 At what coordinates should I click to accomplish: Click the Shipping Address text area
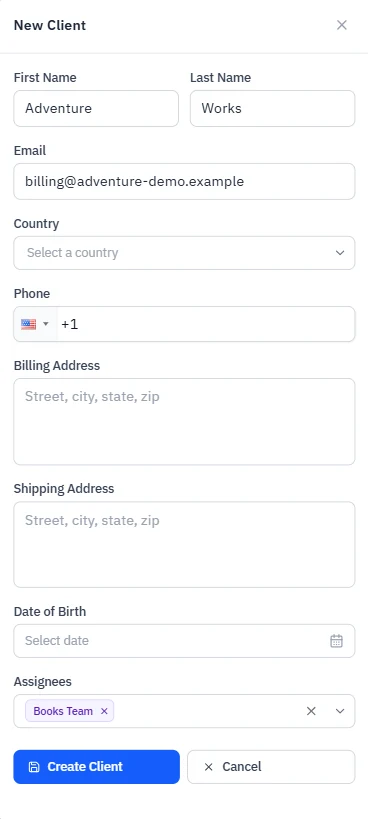click(184, 545)
